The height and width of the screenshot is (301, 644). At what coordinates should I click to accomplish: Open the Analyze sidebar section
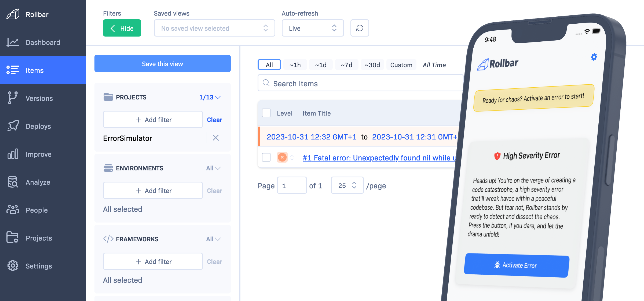(x=38, y=182)
